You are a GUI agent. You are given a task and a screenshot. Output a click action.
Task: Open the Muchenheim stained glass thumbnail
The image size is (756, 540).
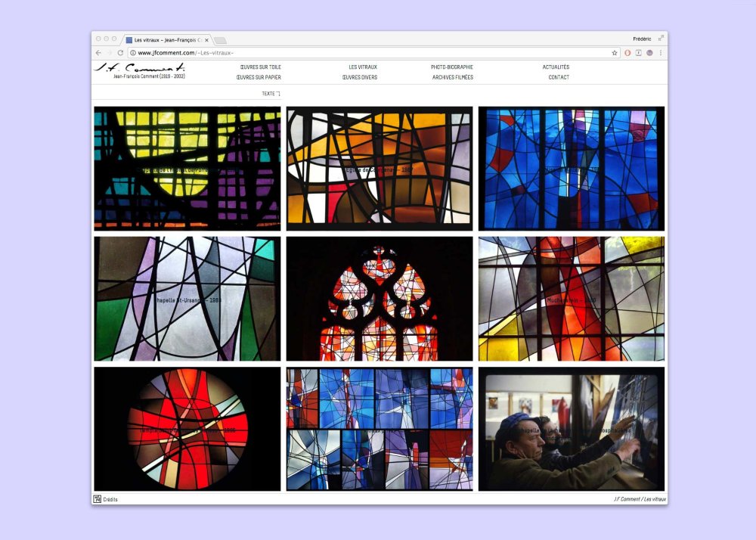[572, 299]
